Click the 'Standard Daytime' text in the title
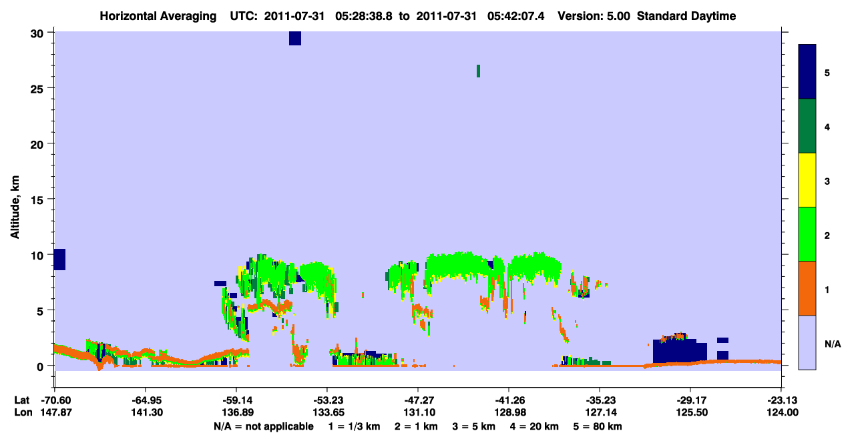Screen dimensions: 868x445 click(686, 16)
